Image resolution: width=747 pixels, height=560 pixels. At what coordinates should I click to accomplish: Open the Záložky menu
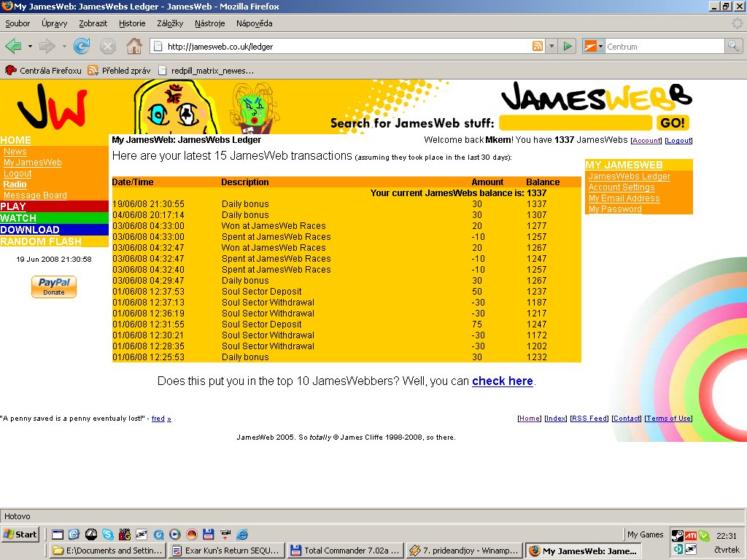[170, 23]
